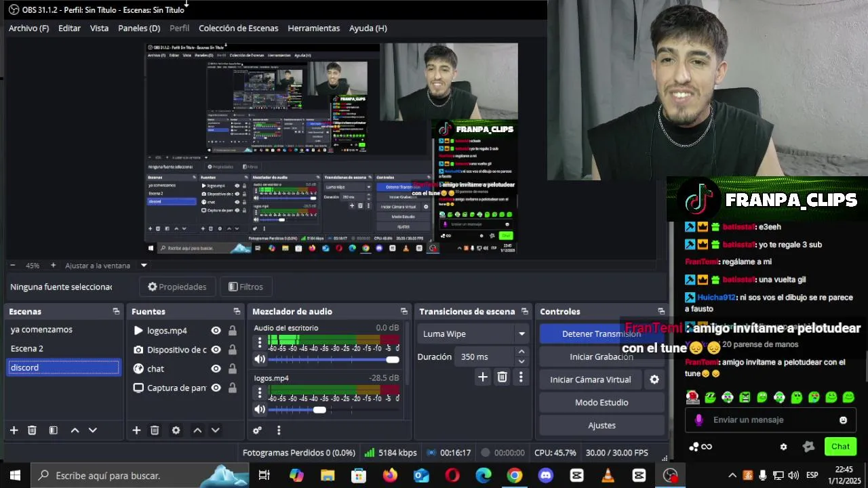The height and width of the screenshot is (488, 868).
Task: Undock the Fuentes panel
Action: tap(237, 311)
